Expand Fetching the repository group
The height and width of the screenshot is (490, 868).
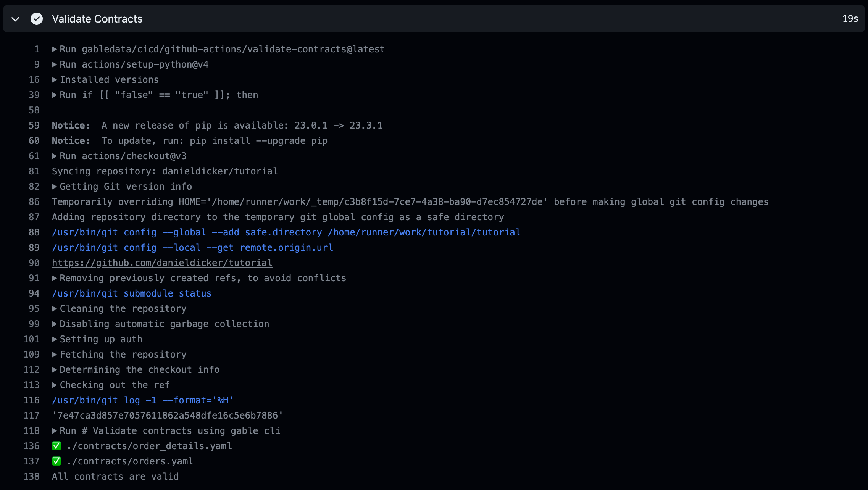54,355
